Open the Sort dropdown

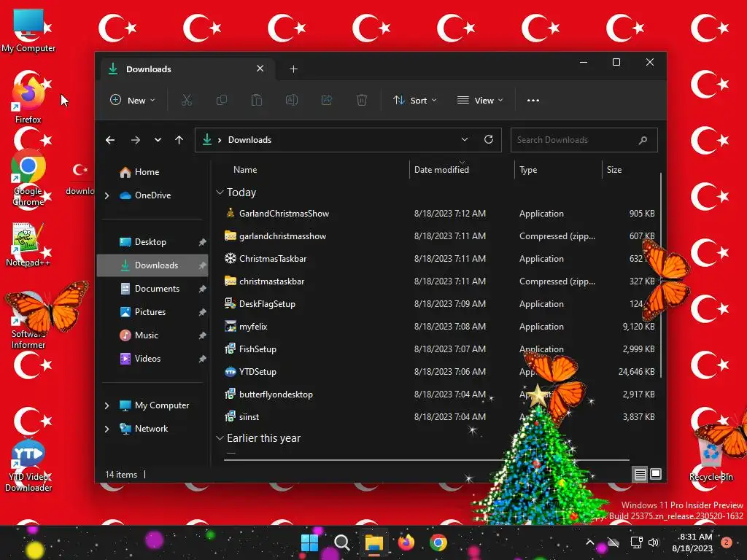(414, 101)
